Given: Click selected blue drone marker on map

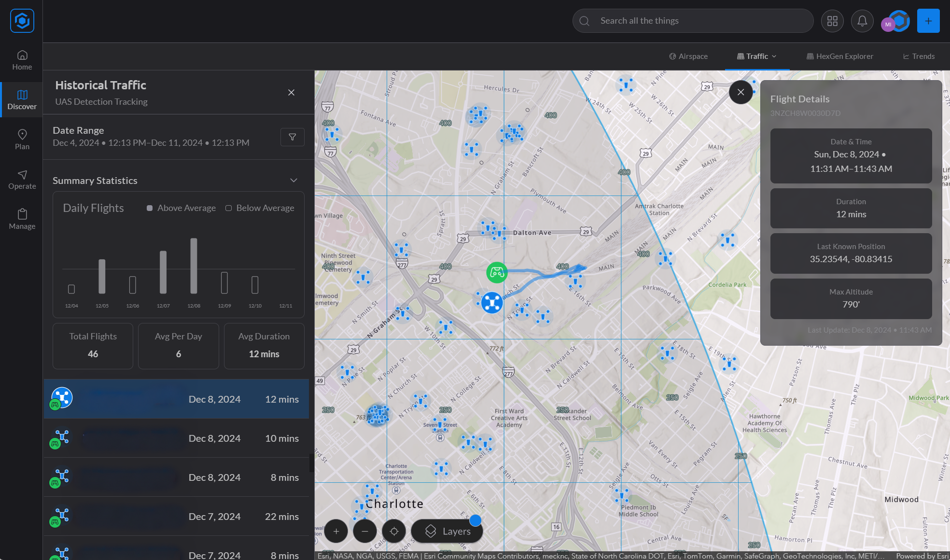Looking at the screenshot, I should 492,303.
